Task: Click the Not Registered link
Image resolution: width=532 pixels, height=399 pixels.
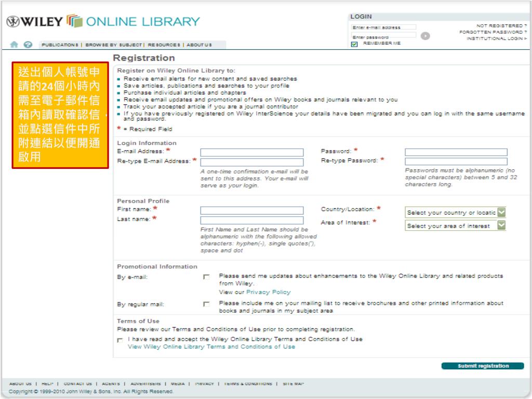Action: click(501, 26)
